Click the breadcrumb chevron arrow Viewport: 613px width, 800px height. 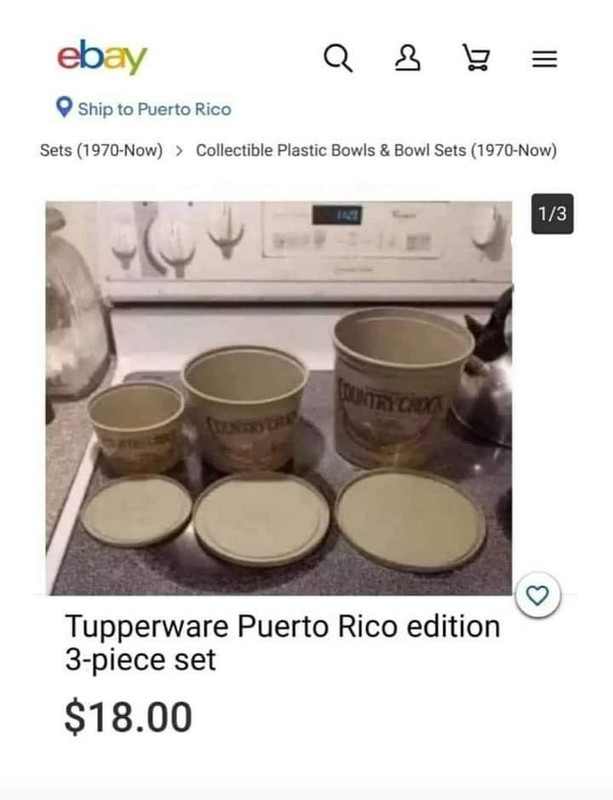[179, 151]
